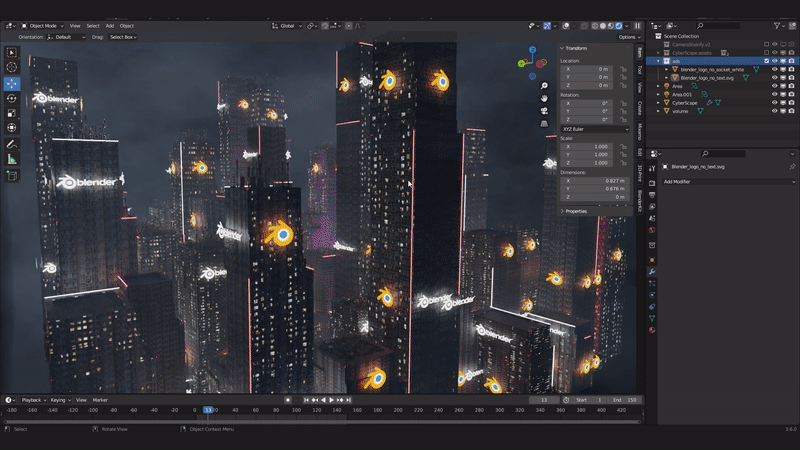
Task: Toggle X-ray display button
Action: click(x=584, y=26)
